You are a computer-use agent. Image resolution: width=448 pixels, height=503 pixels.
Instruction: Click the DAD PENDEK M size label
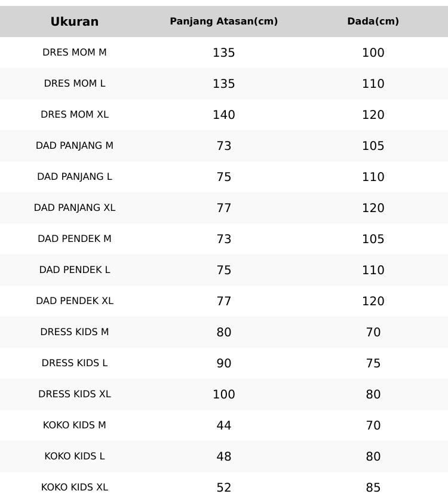pyautogui.click(x=75, y=239)
